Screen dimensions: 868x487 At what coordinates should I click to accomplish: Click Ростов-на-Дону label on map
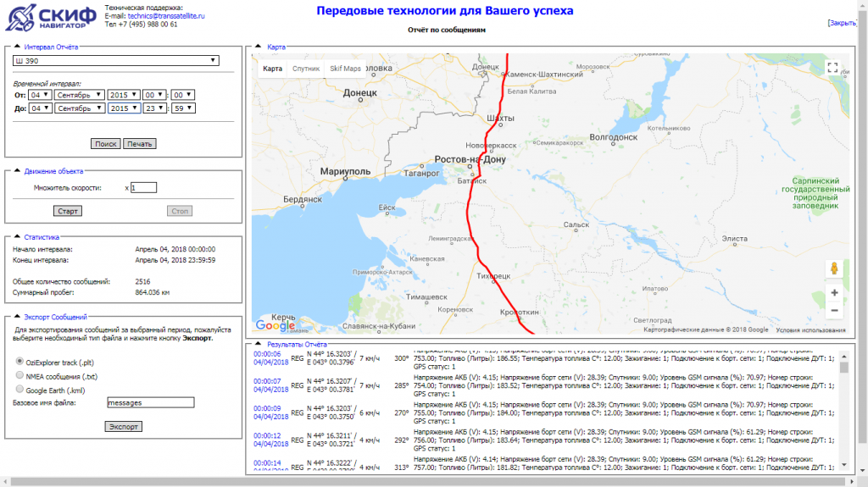coord(470,159)
